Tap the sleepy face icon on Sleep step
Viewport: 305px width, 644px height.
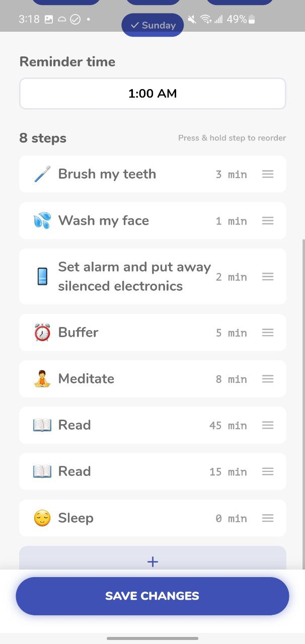pos(42,518)
